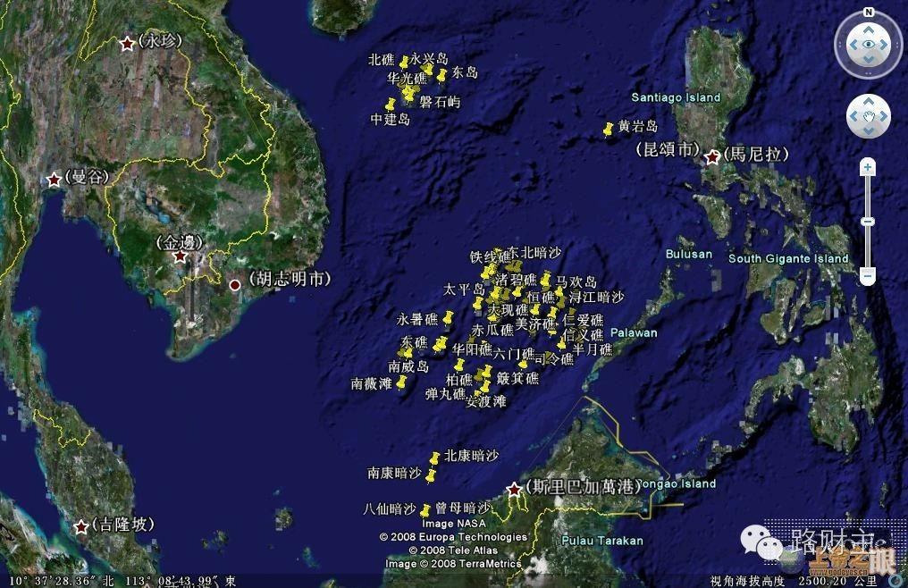This screenshot has width=908, height=588.
Task: Click the zoom slider track
Action: click(x=868, y=220)
